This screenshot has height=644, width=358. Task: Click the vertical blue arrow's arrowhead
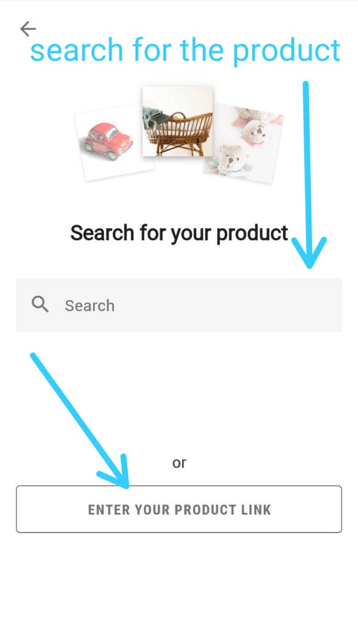pos(309,253)
